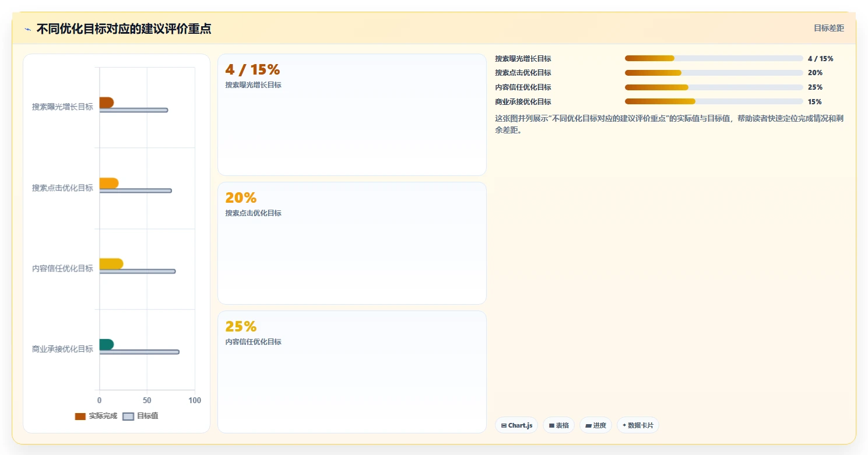Click the 内容信任优化目标 label in progress list
The width and height of the screenshot is (868, 455).
click(523, 87)
